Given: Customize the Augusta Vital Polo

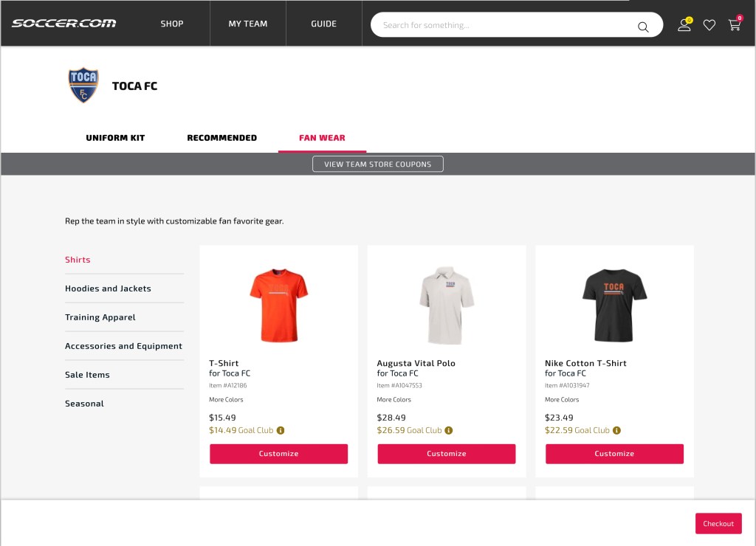Looking at the screenshot, I should click(x=447, y=454).
